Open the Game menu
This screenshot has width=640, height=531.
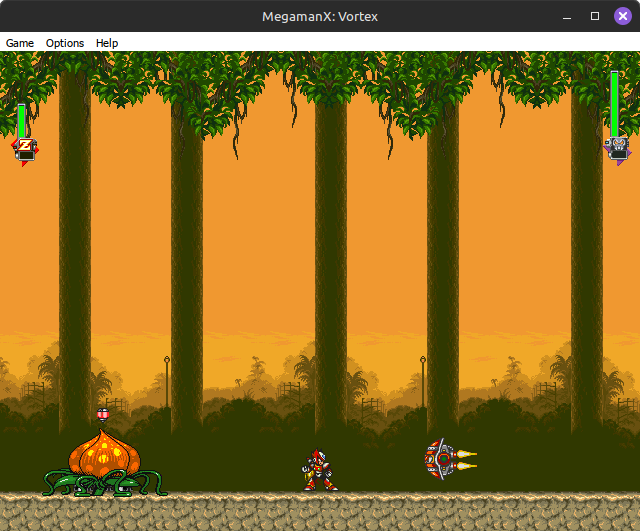[x=20, y=43]
